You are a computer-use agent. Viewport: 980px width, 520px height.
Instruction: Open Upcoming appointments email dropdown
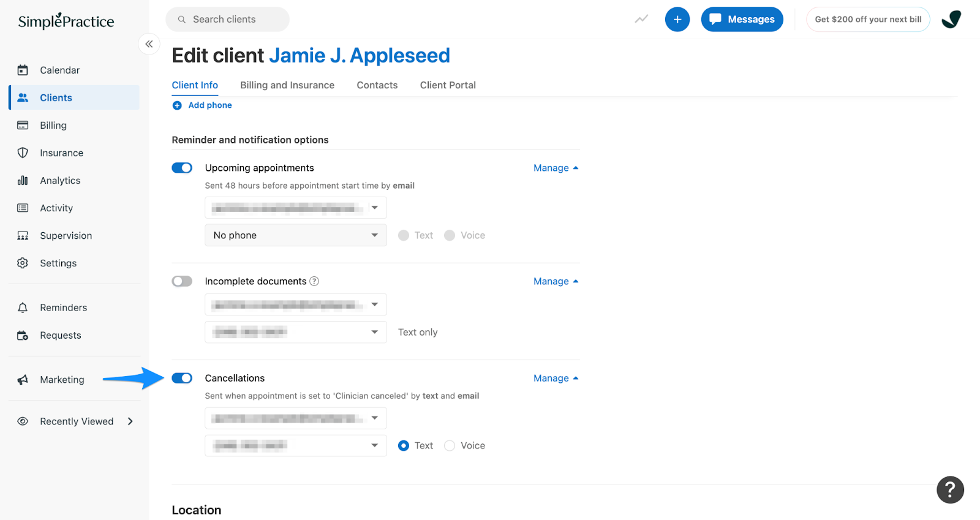(x=296, y=208)
